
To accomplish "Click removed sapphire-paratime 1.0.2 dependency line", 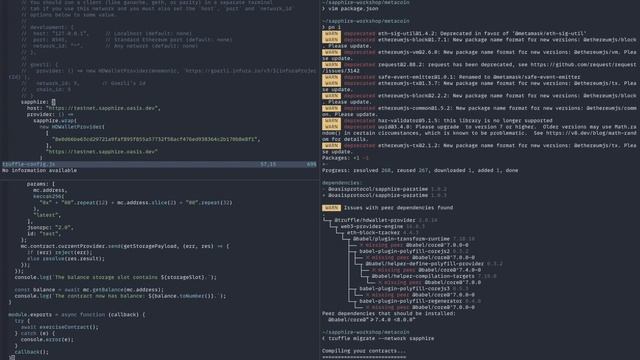I will click(x=384, y=189).
